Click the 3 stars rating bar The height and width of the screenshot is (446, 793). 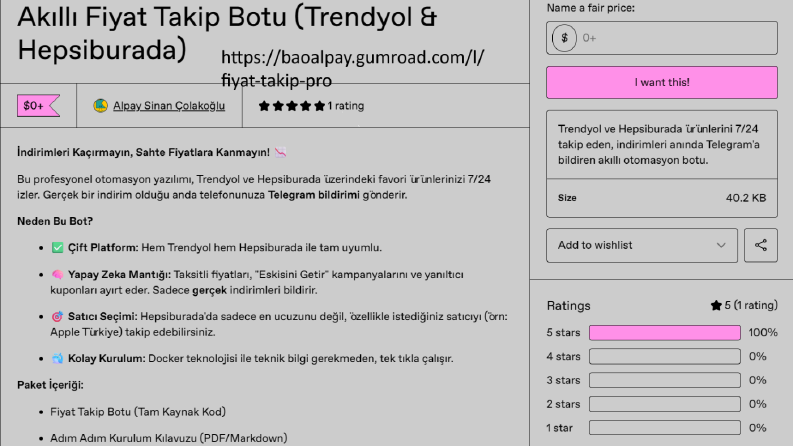click(665, 380)
